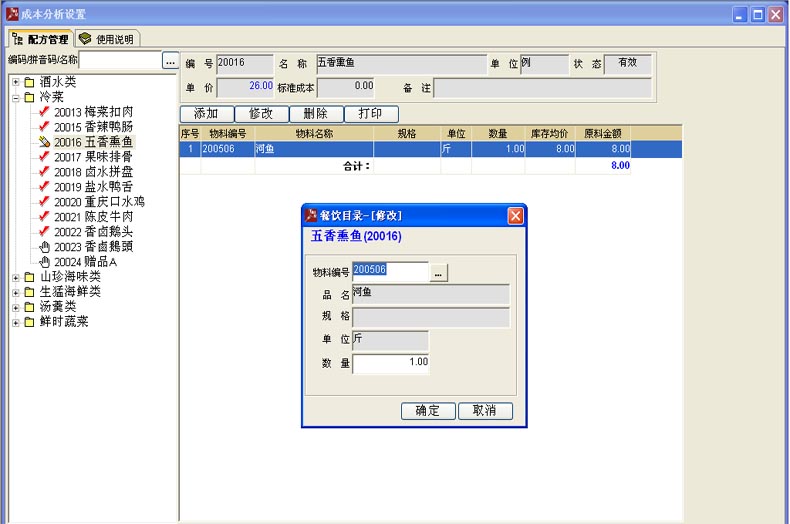Switch to the 使用说明 tab
790x524 pixels.
pyautogui.click(x=106, y=39)
